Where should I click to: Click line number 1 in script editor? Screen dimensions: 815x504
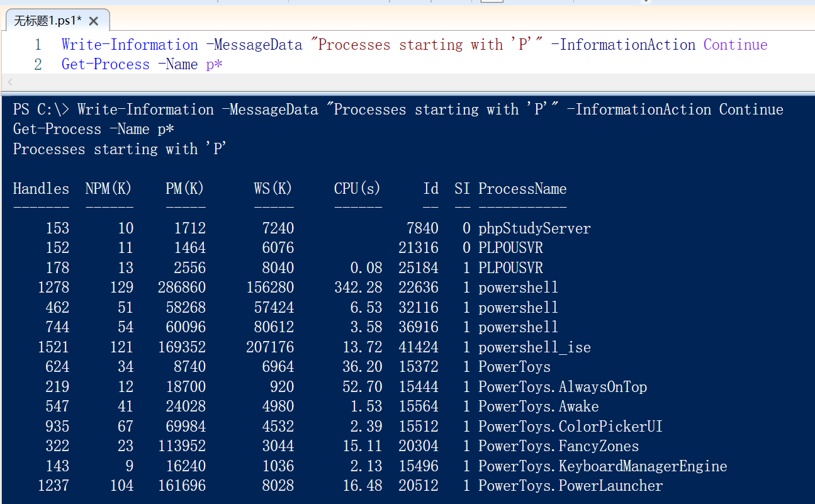(38, 45)
